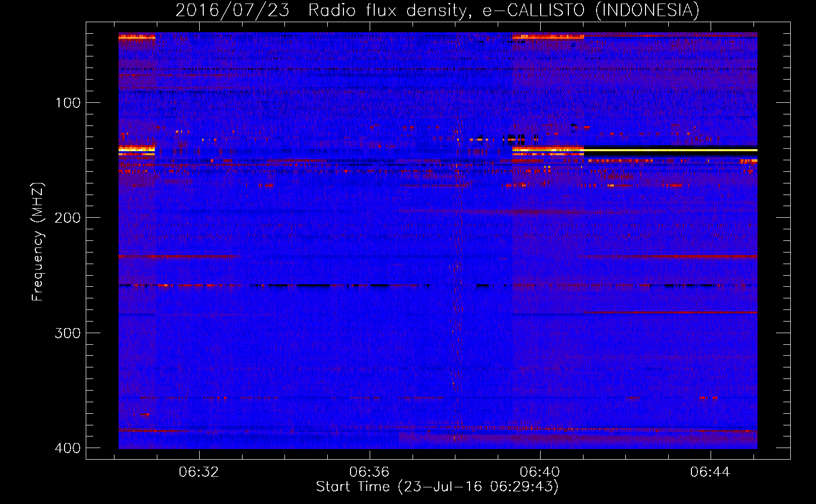Click the 300 frequency tick label
Image resolution: width=816 pixels, height=504 pixels.
pyautogui.click(x=68, y=333)
